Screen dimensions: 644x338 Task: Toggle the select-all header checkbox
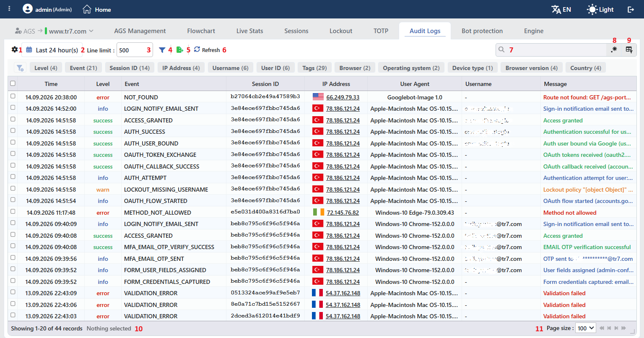pos(13,83)
